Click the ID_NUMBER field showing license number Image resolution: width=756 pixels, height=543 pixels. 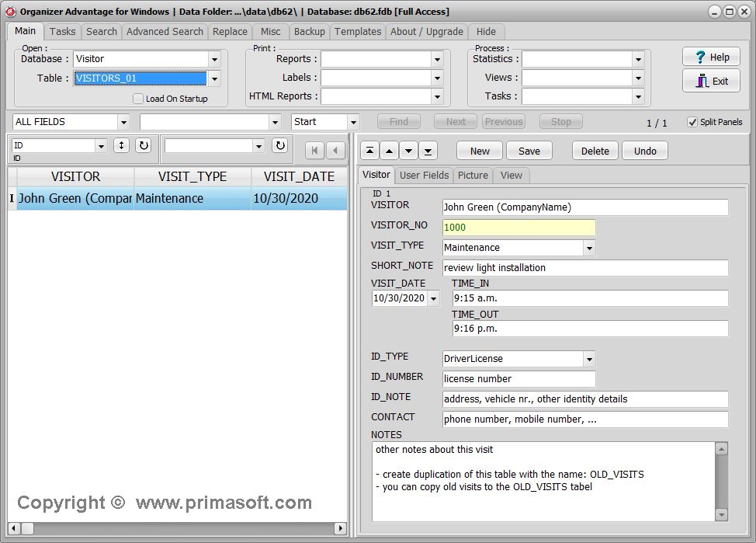click(518, 379)
